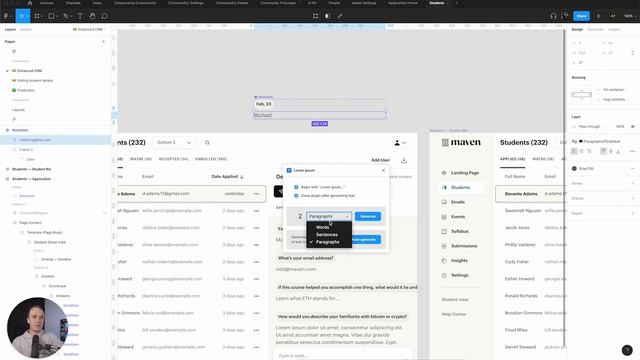
Task: Open the Hug contents dropdown
Action: [x=615, y=99]
